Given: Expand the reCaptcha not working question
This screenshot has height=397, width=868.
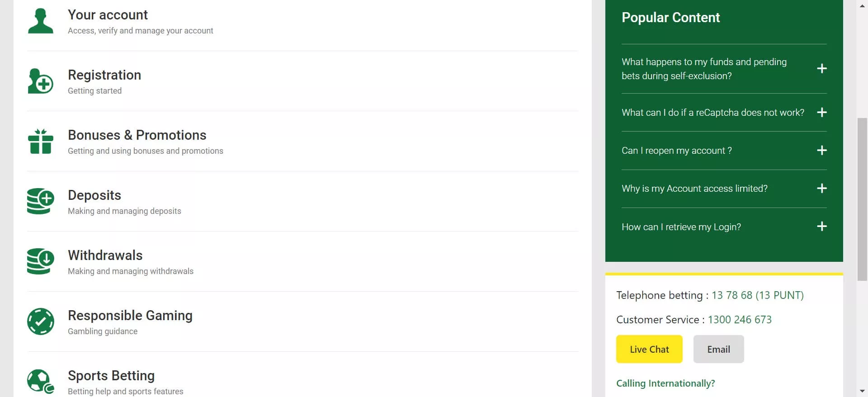Looking at the screenshot, I should tap(821, 113).
